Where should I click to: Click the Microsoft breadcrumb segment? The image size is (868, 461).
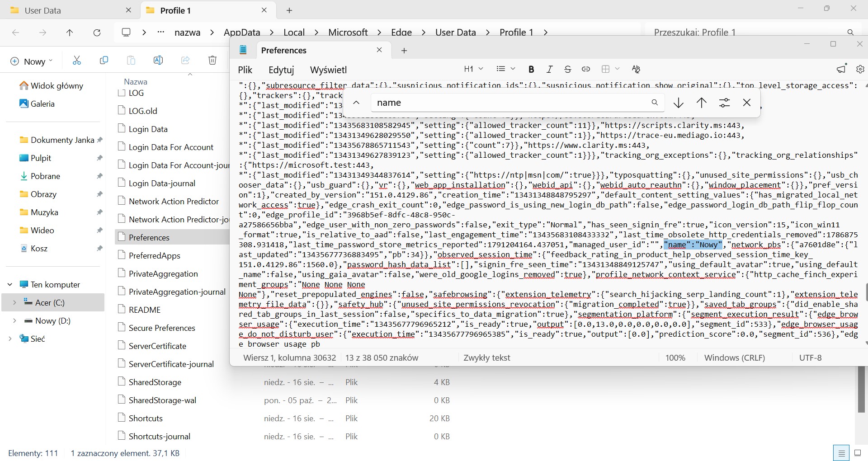point(348,33)
